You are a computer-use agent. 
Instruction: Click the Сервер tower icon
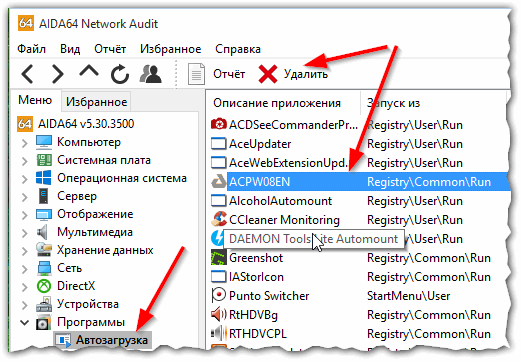43,196
